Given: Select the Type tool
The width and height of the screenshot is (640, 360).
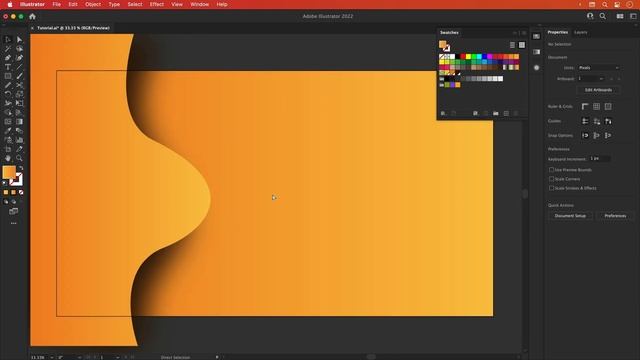Looking at the screenshot, I should tap(8, 67).
